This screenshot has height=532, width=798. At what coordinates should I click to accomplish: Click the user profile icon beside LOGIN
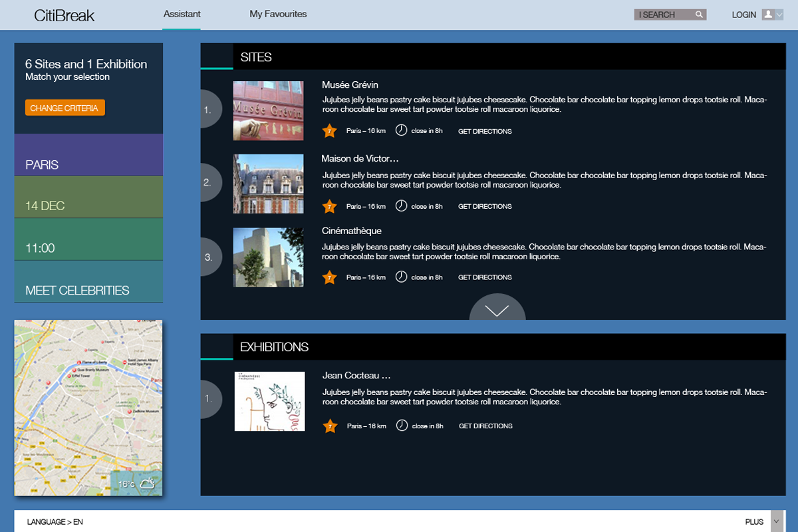click(768, 14)
